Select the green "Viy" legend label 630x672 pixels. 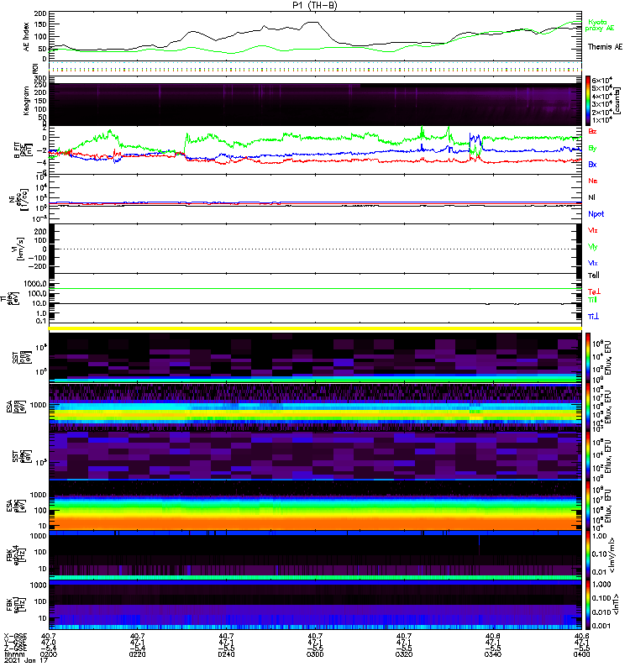[x=592, y=247]
